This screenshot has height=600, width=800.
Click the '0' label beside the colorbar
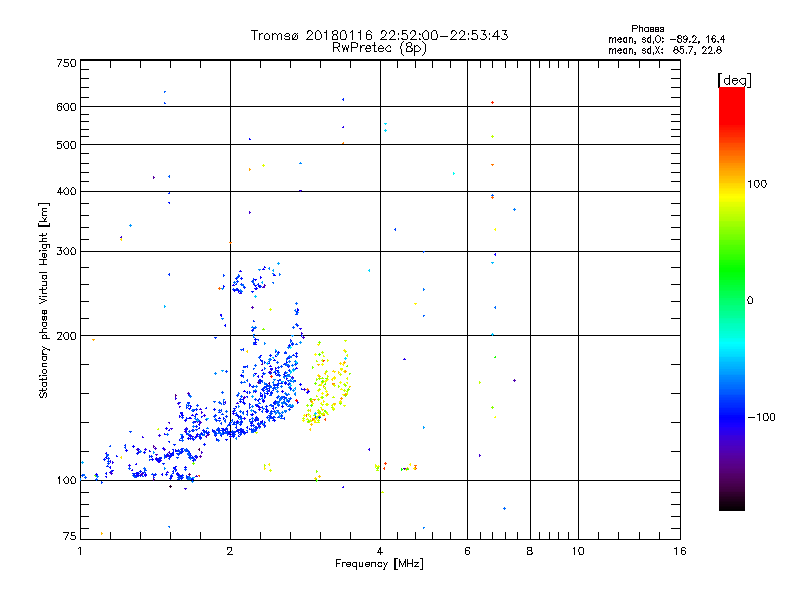pos(750,301)
